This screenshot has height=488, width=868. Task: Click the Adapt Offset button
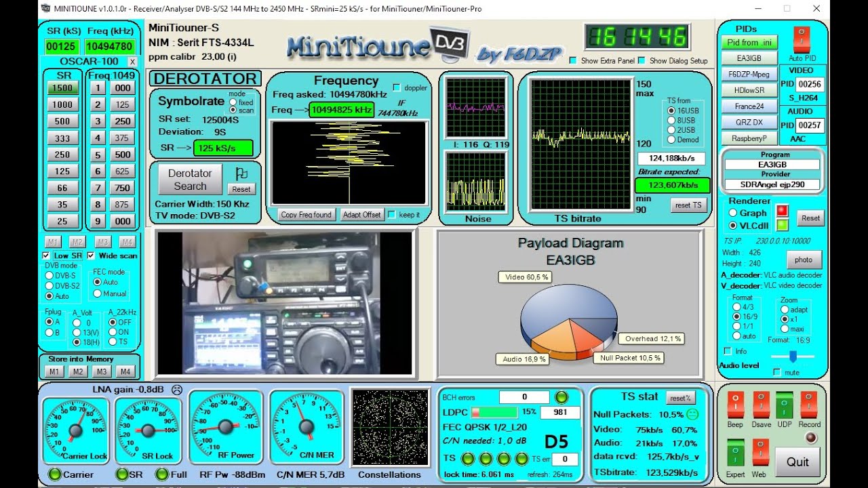coord(361,214)
